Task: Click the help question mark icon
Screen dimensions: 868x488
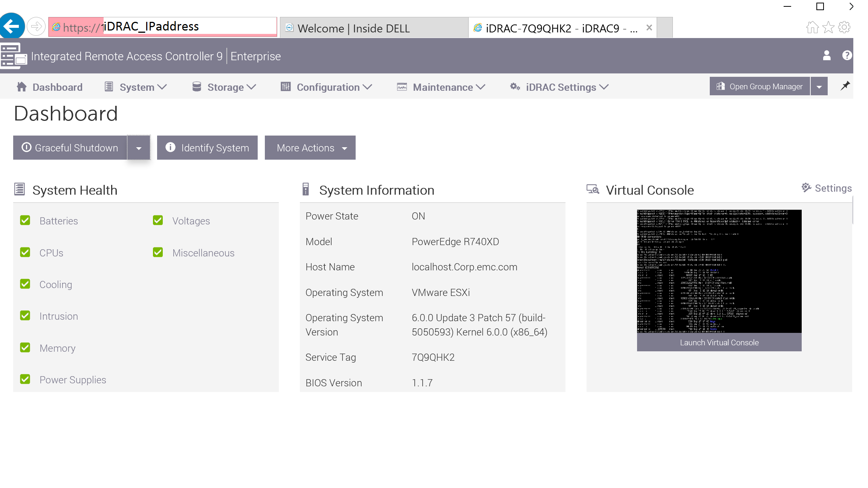Action: pos(847,56)
